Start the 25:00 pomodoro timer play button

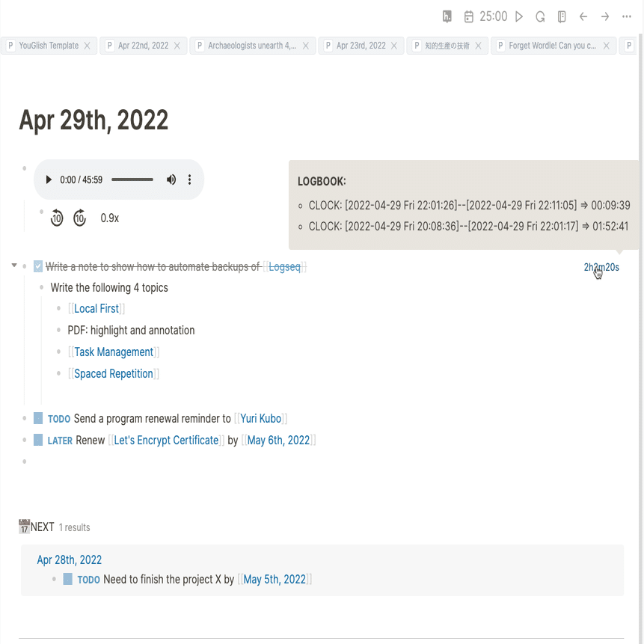[x=519, y=16]
